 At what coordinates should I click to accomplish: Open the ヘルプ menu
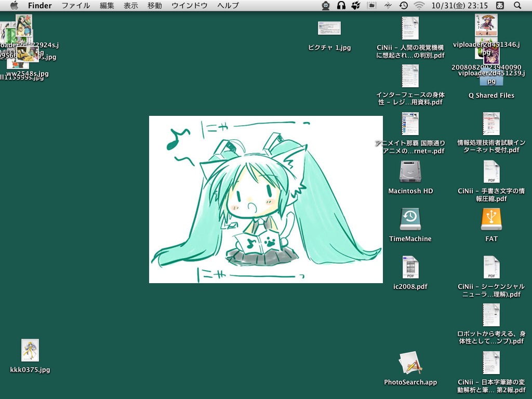pos(228,5)
